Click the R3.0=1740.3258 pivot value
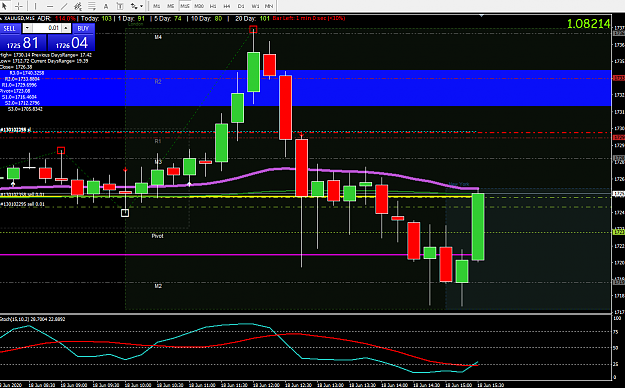Viewport: 625px width, 388px height. 27,73
